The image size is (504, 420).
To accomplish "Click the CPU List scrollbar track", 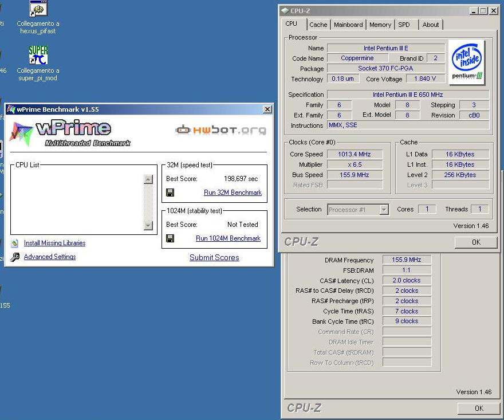I will coord(148,202).
